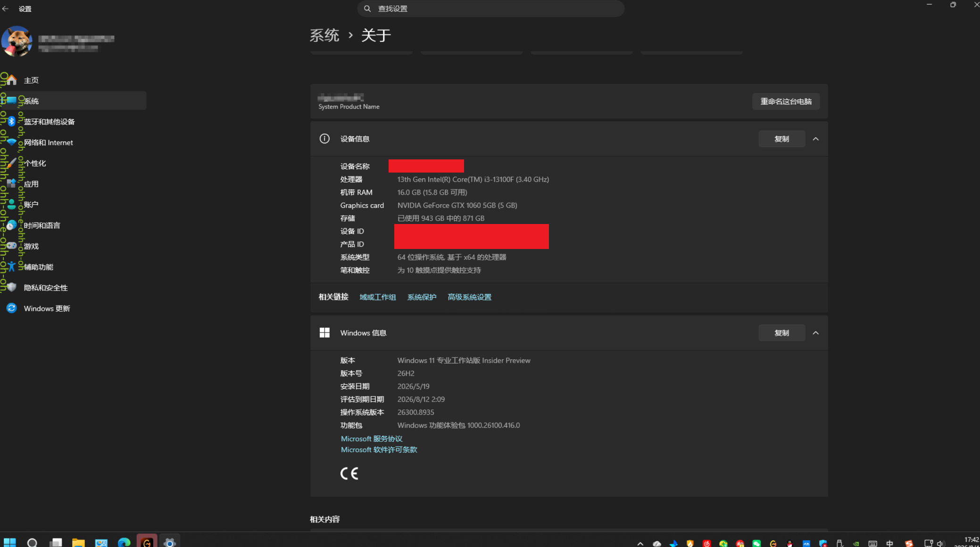
Task: Click the volume speaker tray icon
Action: point(939,543)
